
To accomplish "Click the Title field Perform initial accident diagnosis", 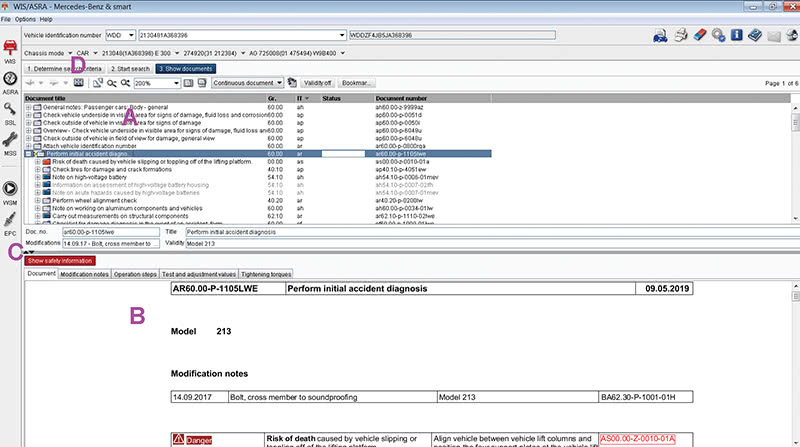I will [x=490, y=232].
